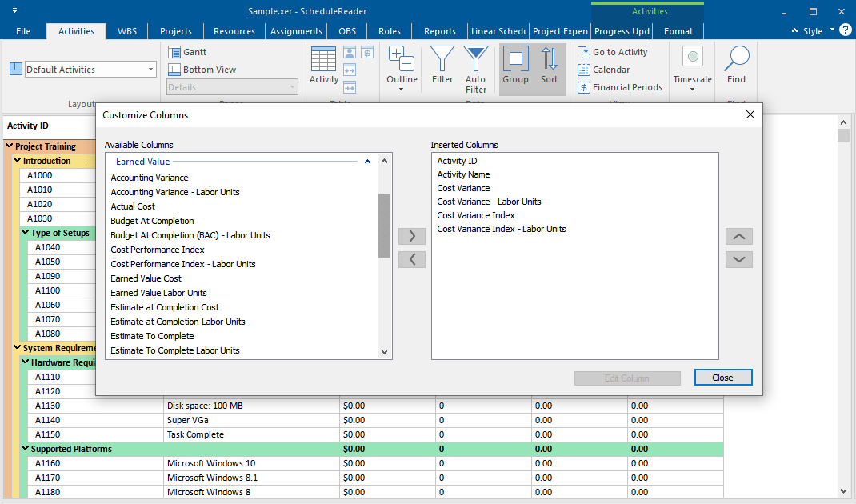Collapse the Supported Platforms group
856x504 pixels.
pyautogui.click(x=25, y=448)
